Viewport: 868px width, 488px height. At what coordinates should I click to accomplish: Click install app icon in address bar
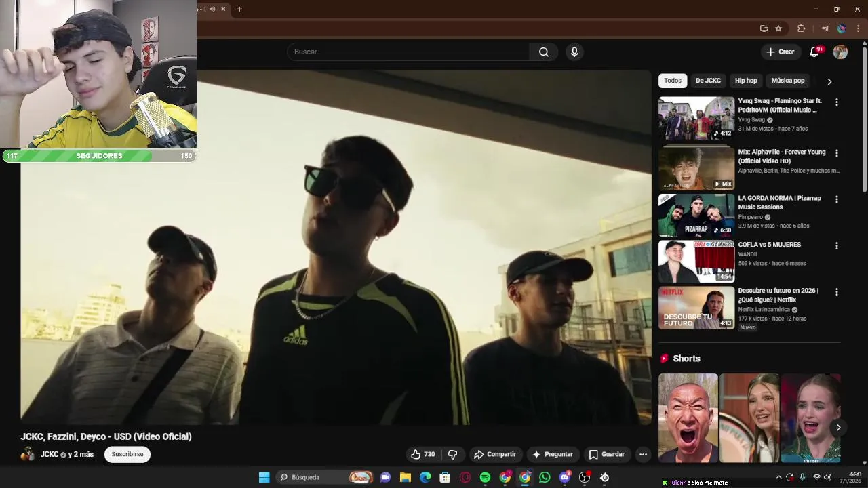pyautogui.click(x=764, y=28)
